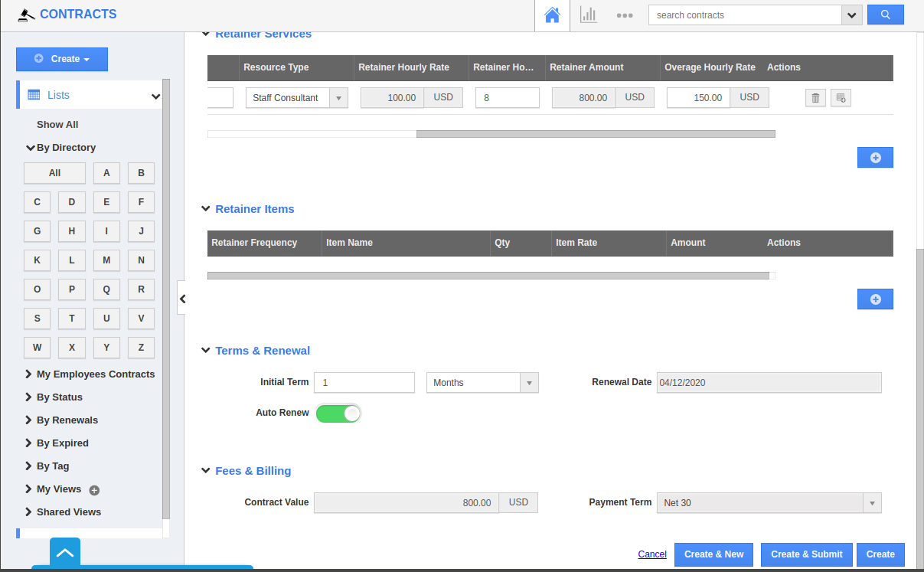This screenshot has width=924, height=572.
Task: Turn off the Auto Renew switch
Action: [338, 413]
